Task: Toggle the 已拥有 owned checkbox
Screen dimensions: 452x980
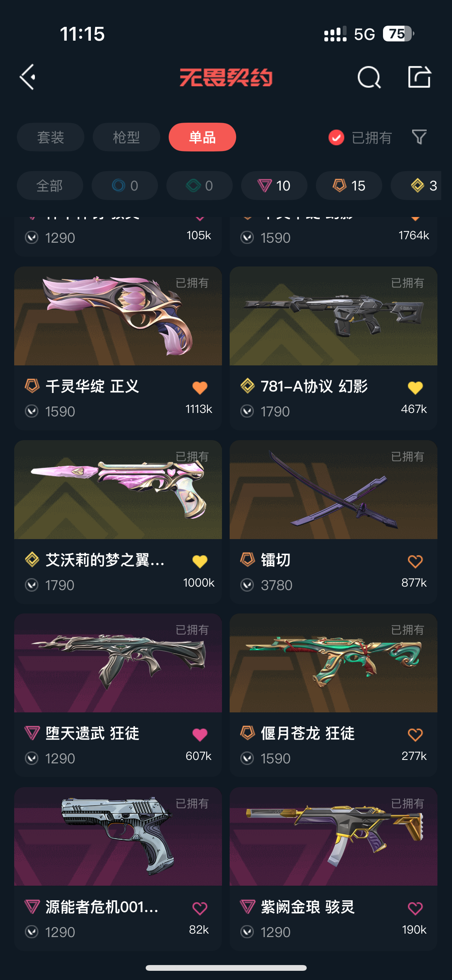Action: 336,137
